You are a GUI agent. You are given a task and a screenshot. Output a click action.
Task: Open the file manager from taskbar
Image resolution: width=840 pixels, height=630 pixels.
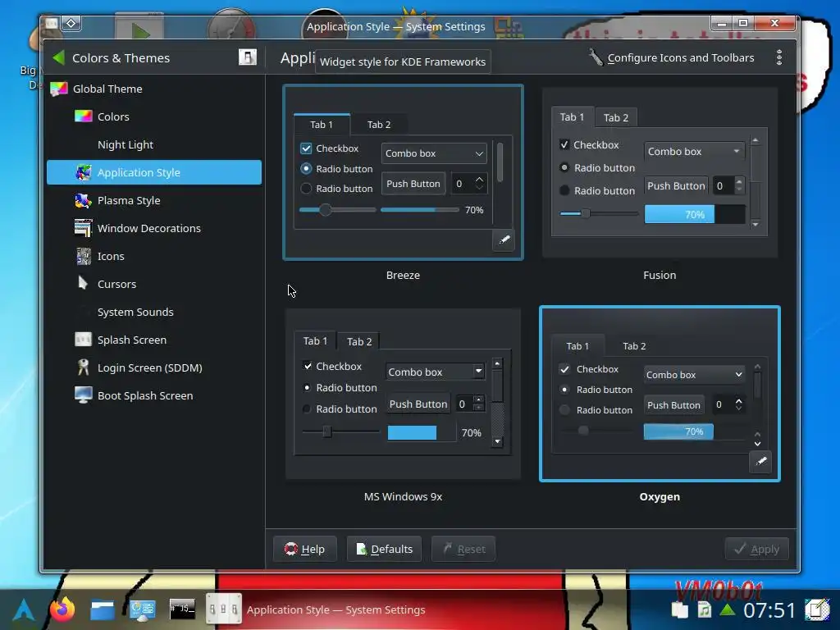tap(102, 609)
